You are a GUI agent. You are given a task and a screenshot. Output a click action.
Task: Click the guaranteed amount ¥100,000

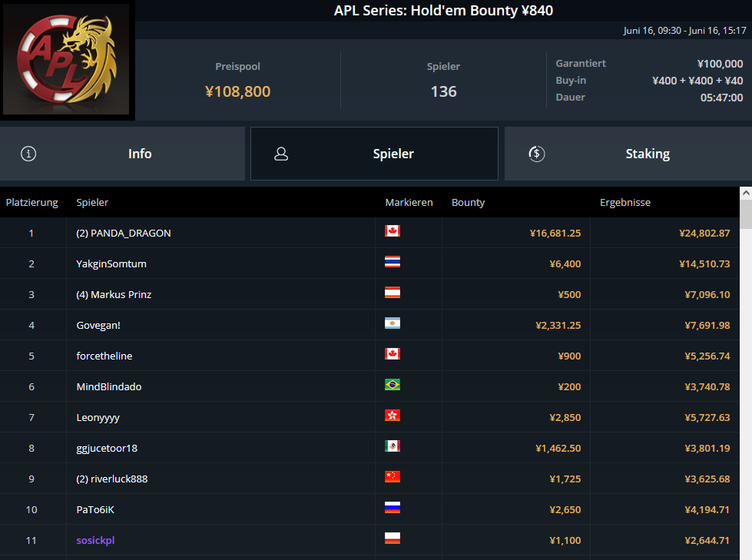(720, 64)
